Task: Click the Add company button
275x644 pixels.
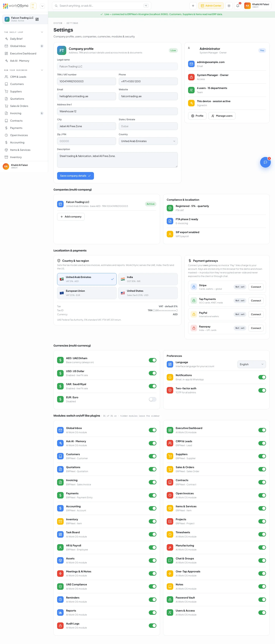Action: [71, 217]
